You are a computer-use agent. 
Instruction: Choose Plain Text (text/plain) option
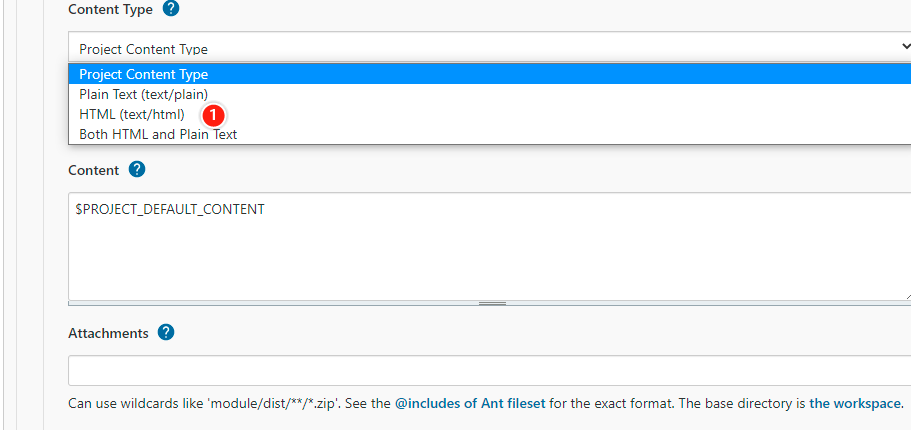tap(143, 94)
